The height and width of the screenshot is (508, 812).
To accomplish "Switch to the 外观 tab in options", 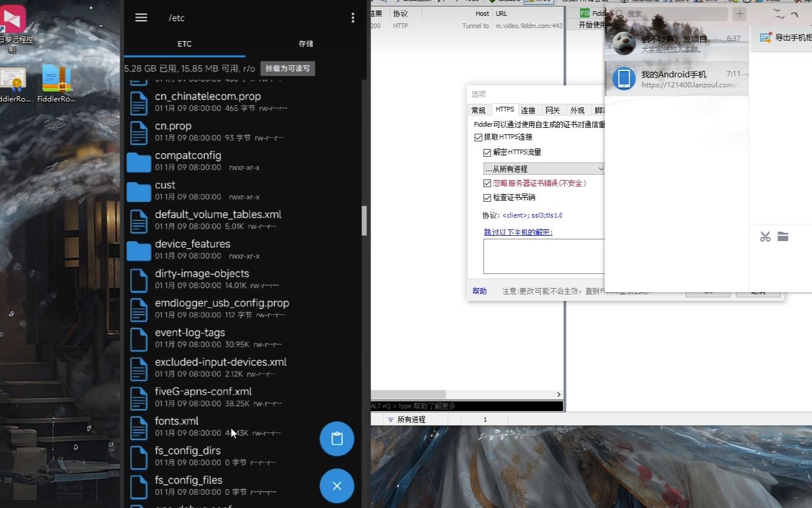I will pyautogui.click(x=577, y=110).
